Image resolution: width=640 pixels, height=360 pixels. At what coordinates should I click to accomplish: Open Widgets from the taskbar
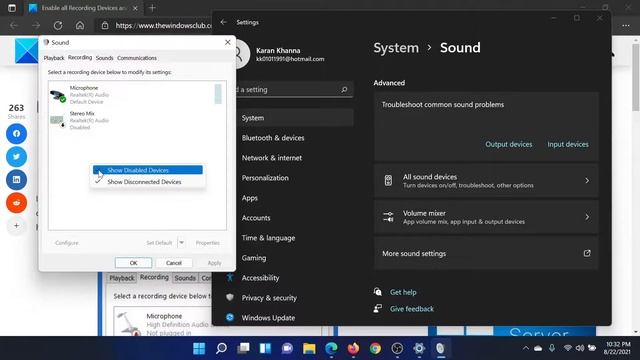point(265,348)
